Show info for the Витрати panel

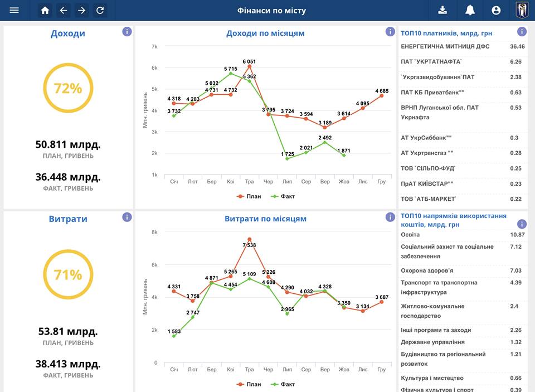click(x=127, y=217)
